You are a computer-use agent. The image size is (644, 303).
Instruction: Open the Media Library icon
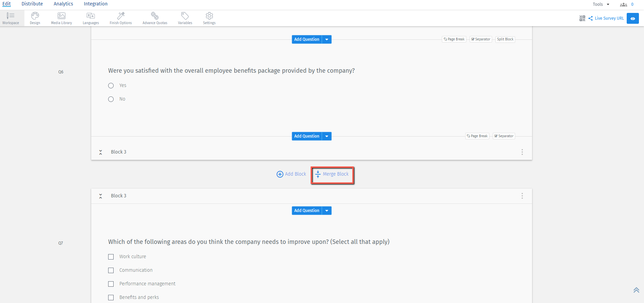tap(61, 16)
